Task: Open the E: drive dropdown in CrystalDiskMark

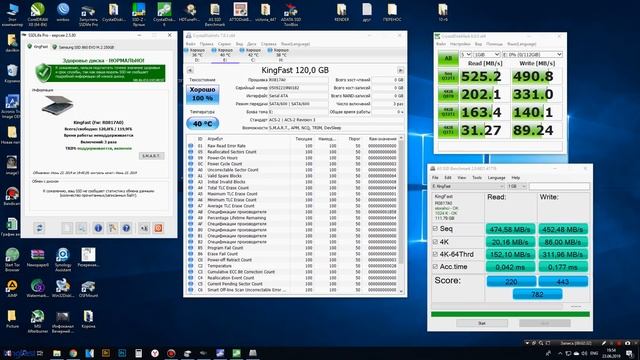Action: click(x=532, y=54)
